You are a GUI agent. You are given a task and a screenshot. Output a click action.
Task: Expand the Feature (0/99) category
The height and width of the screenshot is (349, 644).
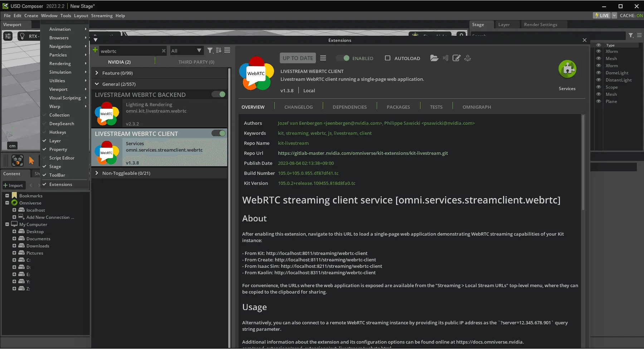point(97,73)
